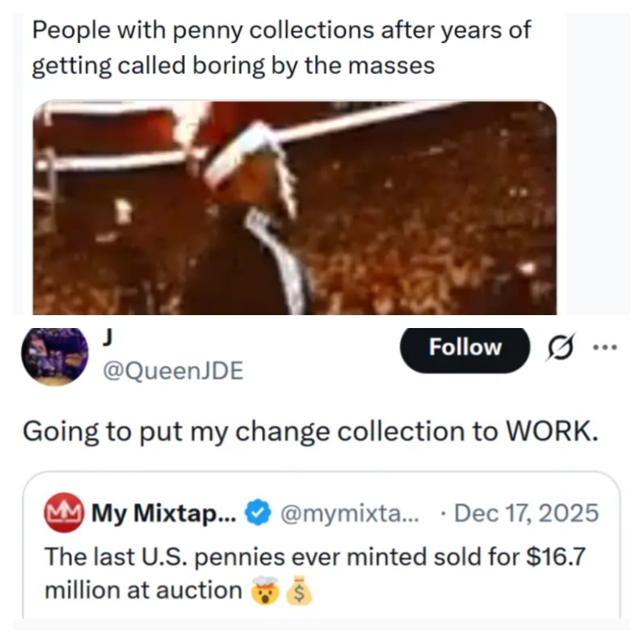Click the display name J

[107, 338]
